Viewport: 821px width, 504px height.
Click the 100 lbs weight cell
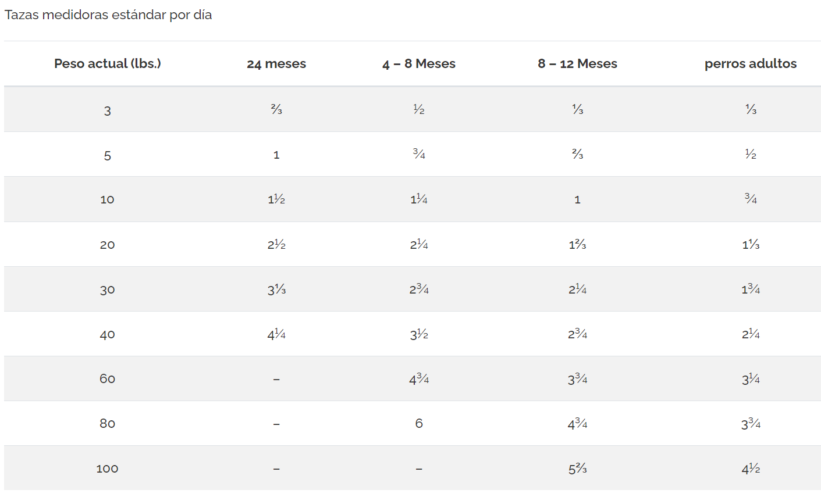[108, 469]
